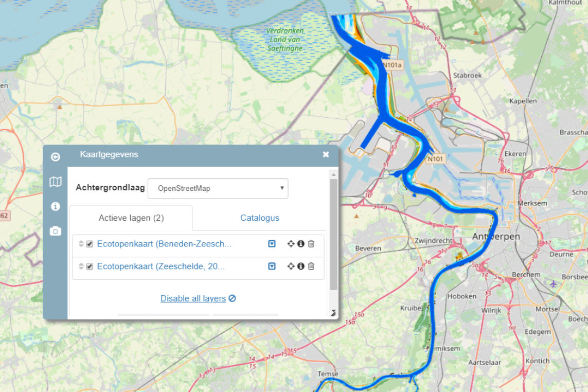The width and height of the screenshot is (588, 392).
Task: Expand the legend of the Zeeschelde layer
Action: point(272,267)
